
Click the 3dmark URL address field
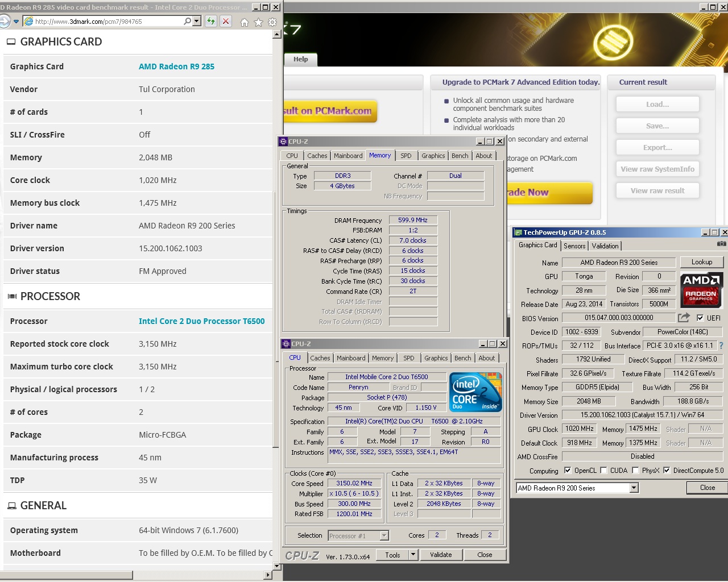pos(108,22)
